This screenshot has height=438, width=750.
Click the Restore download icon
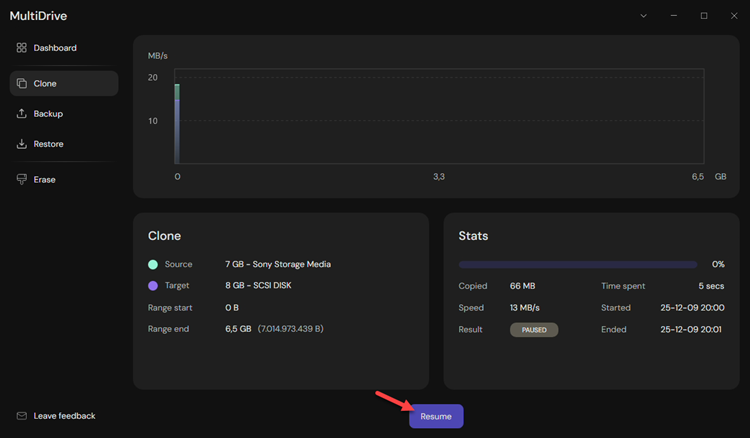[22, 144]
